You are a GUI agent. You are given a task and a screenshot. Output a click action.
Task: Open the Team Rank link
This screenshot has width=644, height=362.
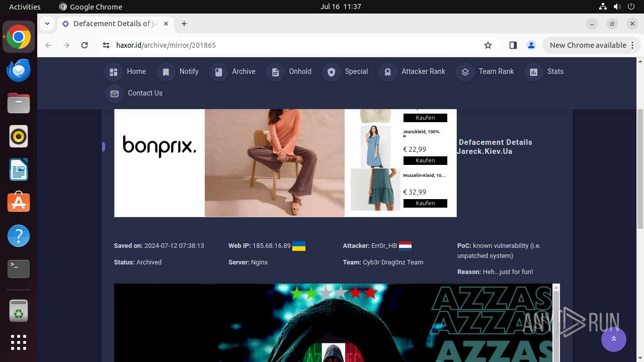[x=496, y=71]
